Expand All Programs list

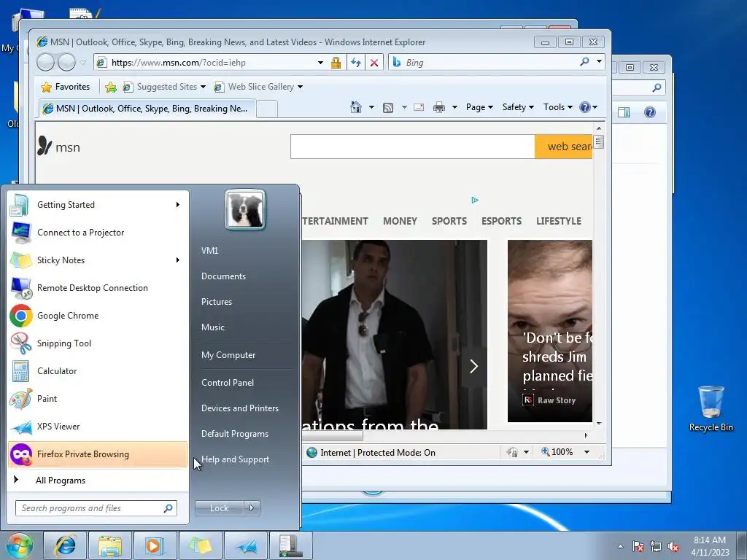(x=98, y=480)
